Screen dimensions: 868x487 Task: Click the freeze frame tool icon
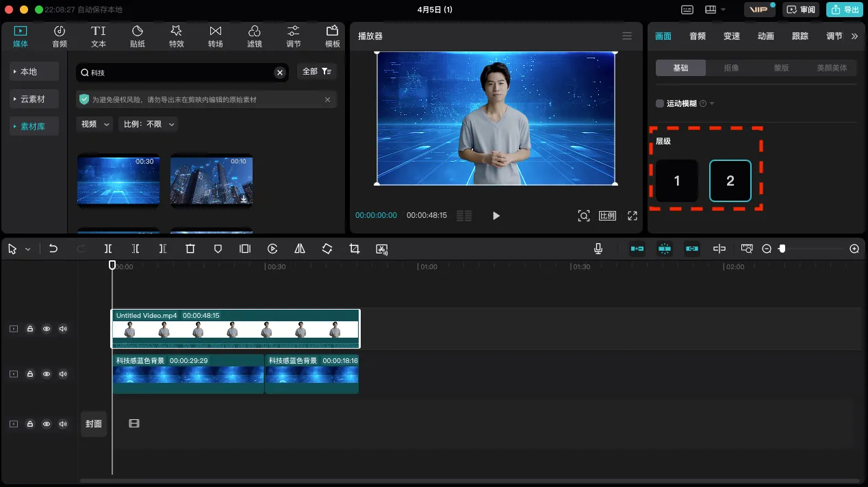[x=245, y=249]
